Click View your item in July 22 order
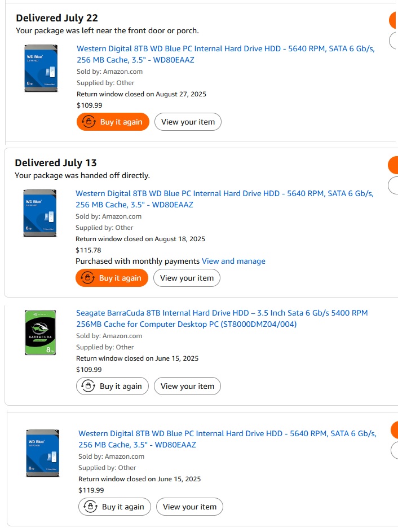The width and height of the screenshot is (398, 532). pyautogui.click(x=188, y=122)
